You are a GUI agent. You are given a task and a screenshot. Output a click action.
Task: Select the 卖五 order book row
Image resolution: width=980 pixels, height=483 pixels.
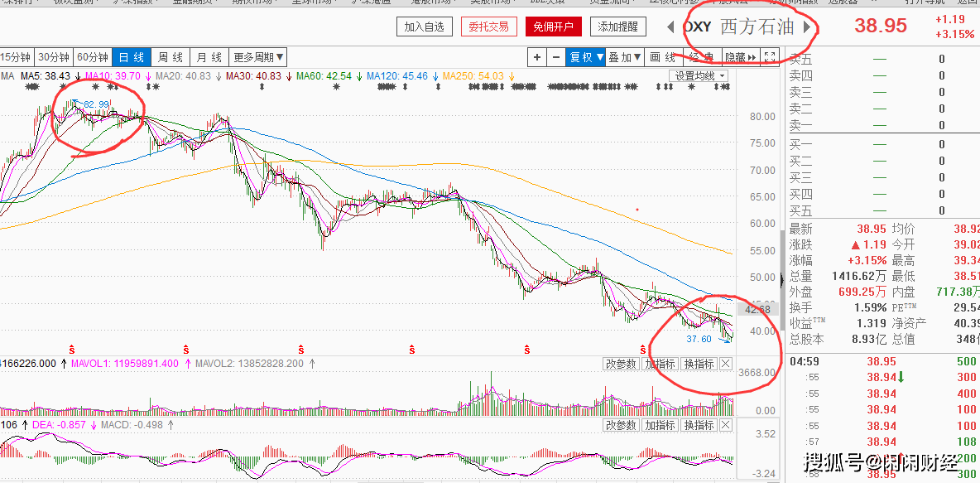pyautogui.click(x=882, y=60)
